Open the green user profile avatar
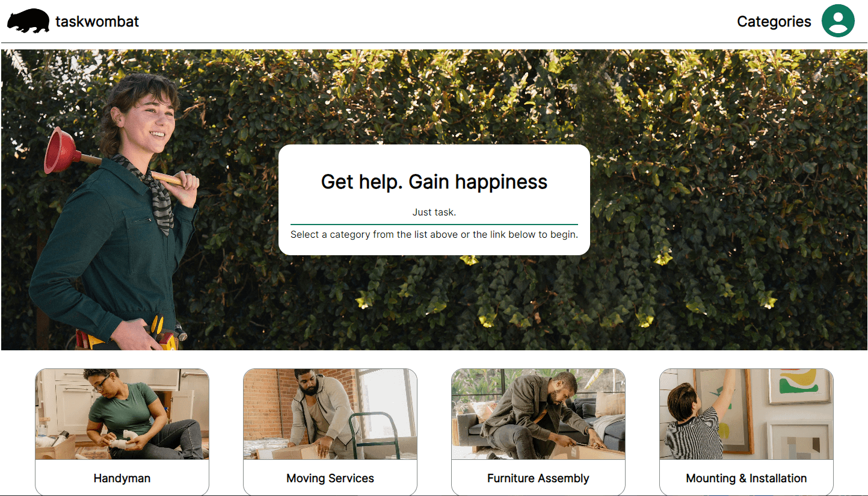 click(x=838, y=20)
